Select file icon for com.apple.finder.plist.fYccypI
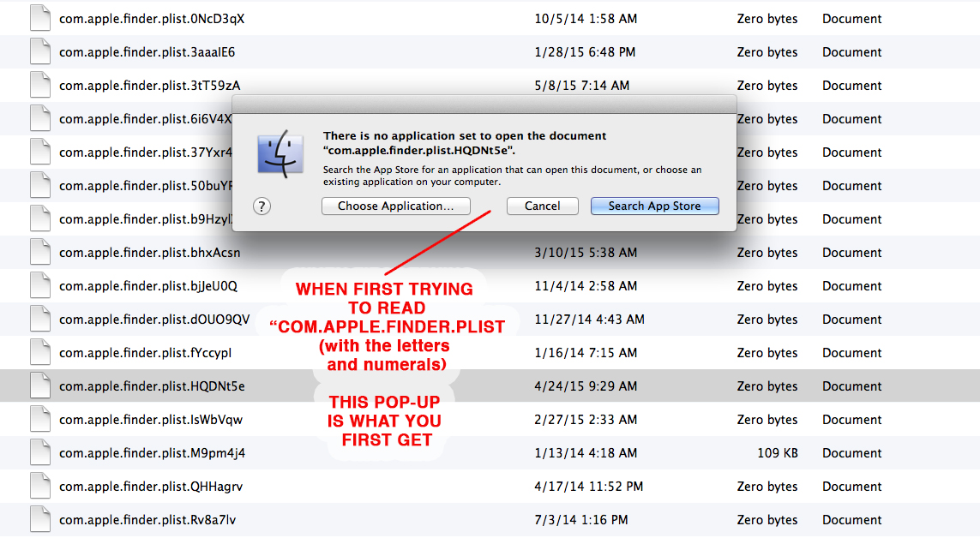This screenshot has width=980, height=538. [x=40, y=351]
